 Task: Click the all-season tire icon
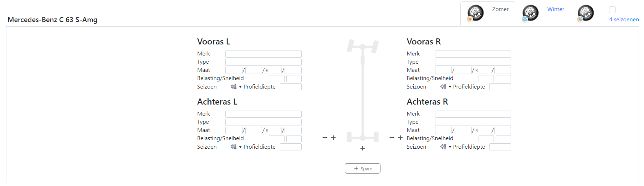coord(586,14)
